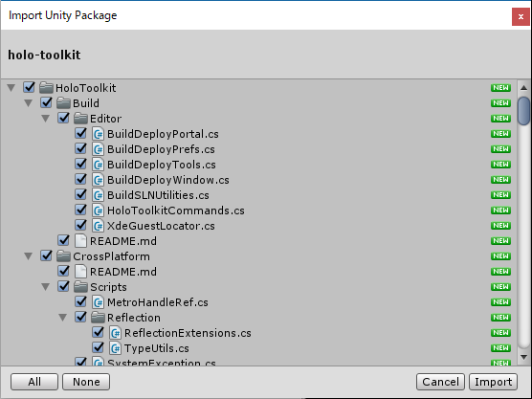This screenshot has height=399, width=532.
Task: Uncheck BuildDeployWindow.cs checkbox
Action: [x=81, y=179]
